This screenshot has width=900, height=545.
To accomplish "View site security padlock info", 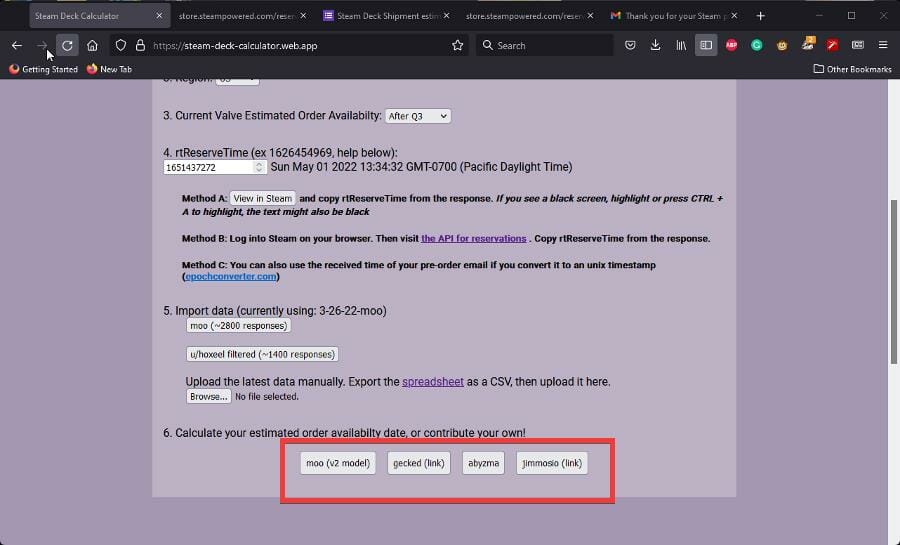I will tap(140, 45).
